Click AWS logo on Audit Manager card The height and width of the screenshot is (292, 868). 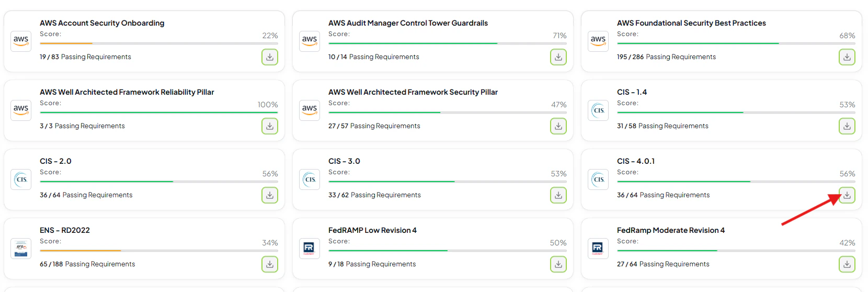click(x=310, y=41)
